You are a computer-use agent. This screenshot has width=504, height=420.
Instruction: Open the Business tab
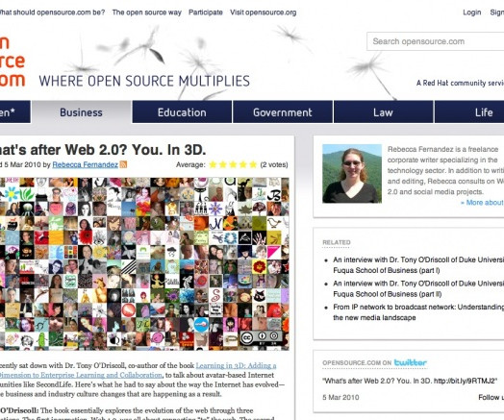82,112
